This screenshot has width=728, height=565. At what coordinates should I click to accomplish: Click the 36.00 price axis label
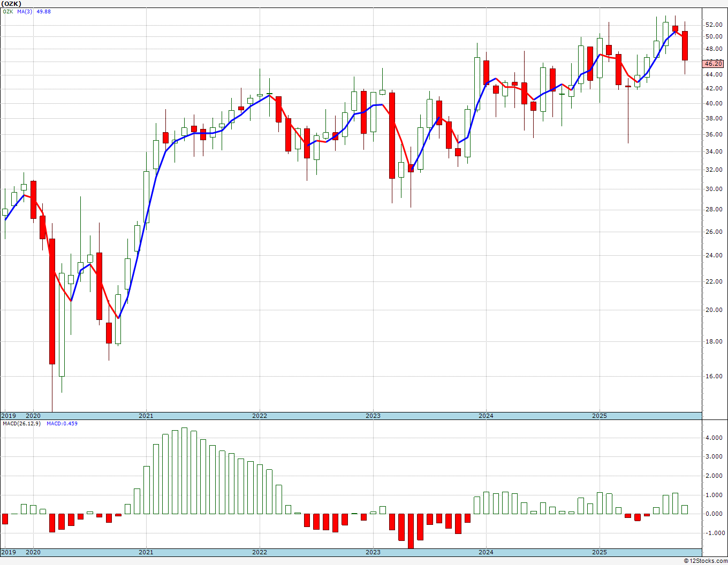tap(713, 135)
